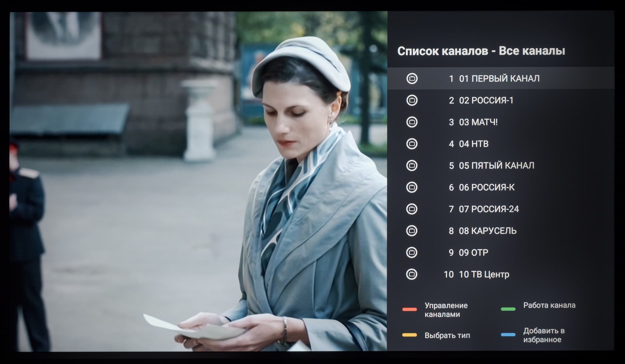Click TV icon beside МАТЧ!
This screenshot has height=364, width=625.
click(x=412, y=122)
